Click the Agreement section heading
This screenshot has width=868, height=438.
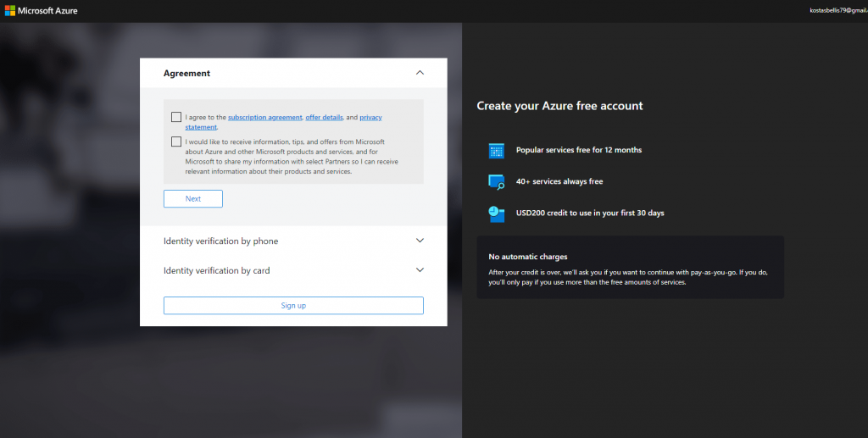[186, 74]
